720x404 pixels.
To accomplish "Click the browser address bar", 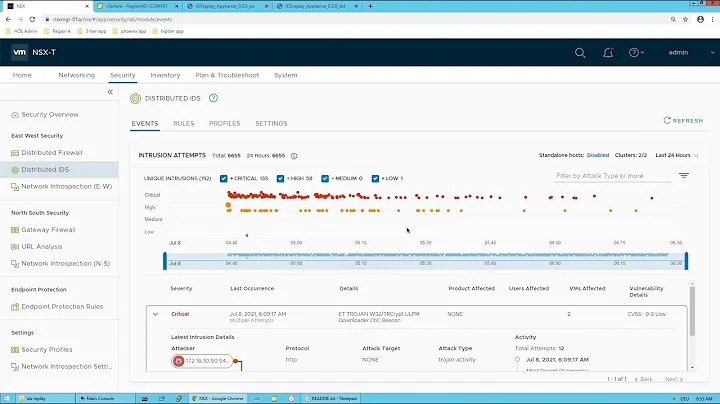I will tap(354, 19).
